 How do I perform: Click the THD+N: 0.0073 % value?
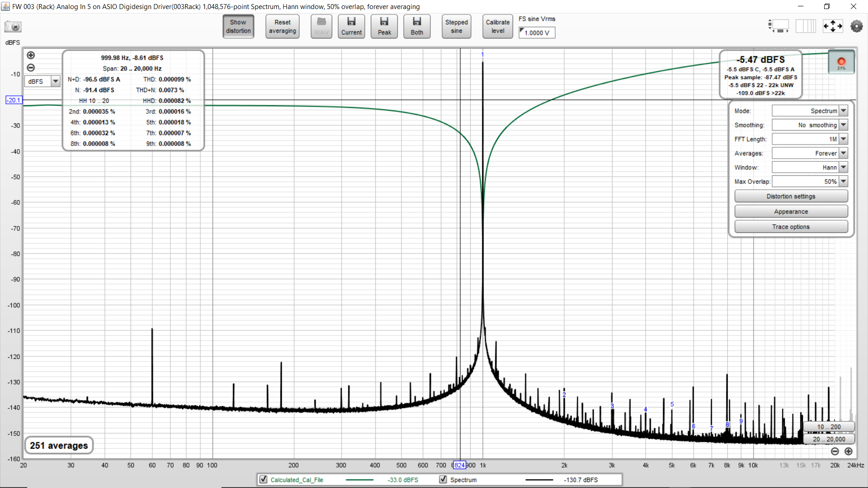pos(160,90)
